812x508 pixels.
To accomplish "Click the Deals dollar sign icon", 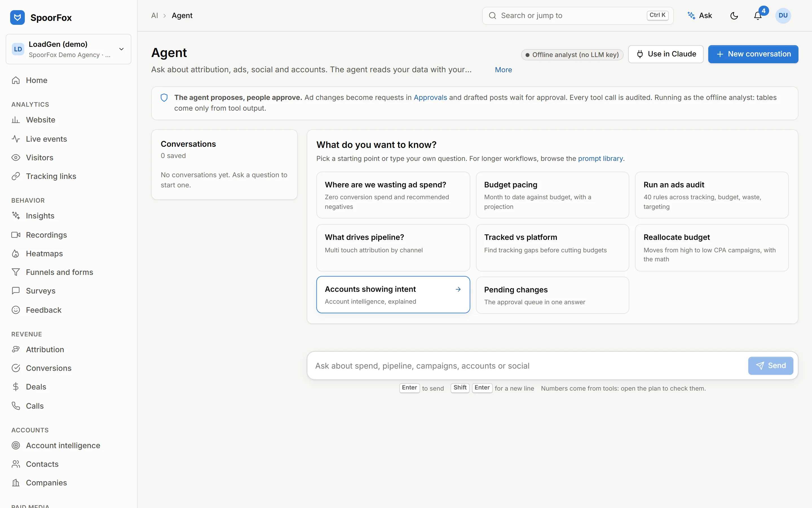I will pos(16,387).
